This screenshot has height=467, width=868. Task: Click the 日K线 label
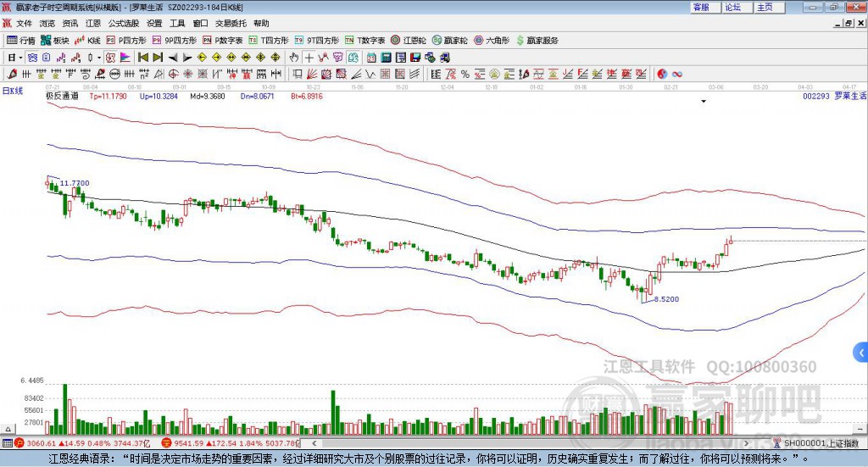(12, 91)
